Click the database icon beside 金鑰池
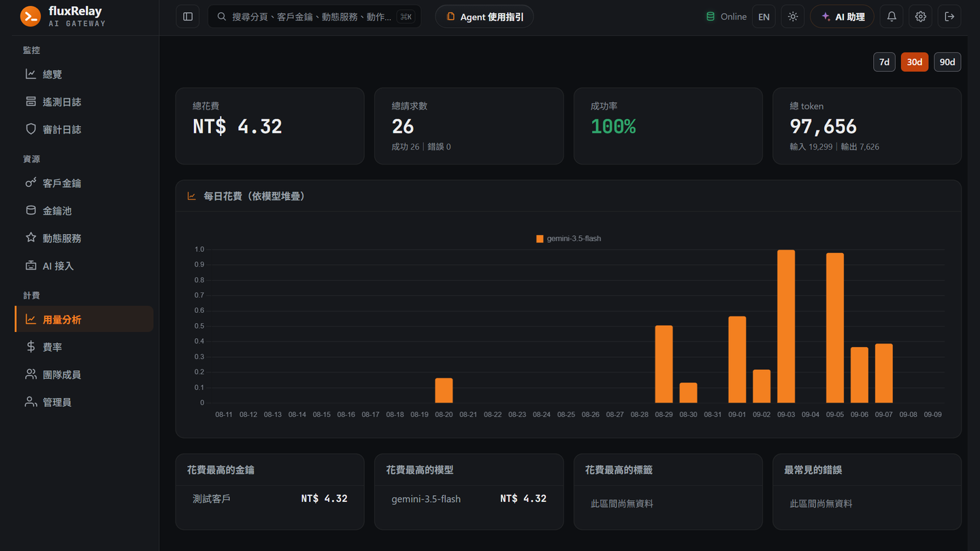Image resolution: width=980 pixels, height=551 pixels. (x=31, y=210)
